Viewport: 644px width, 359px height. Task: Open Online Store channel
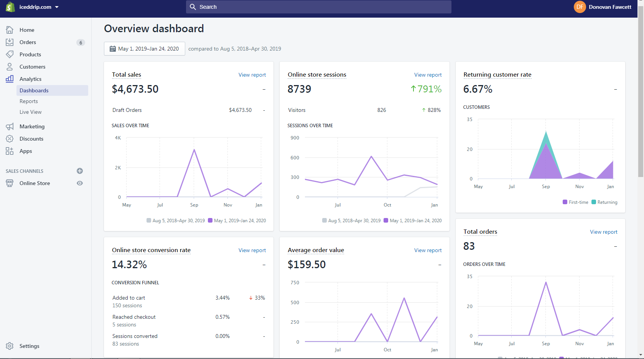[x=35, y=183]
